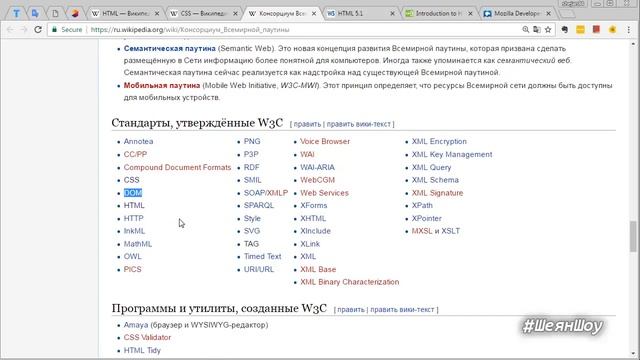Click the scrollbar down arrow
The width and height of the screenshot is (640, 360).
pos(633,354)
